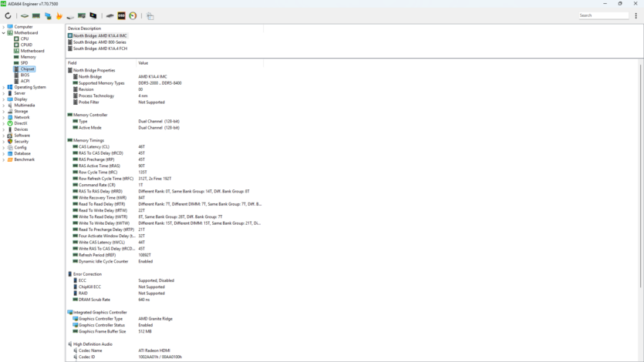Open the gauge-shaped benchmark toolbar icon
This screenshot has width=644, height=362.
coord(133,15)
